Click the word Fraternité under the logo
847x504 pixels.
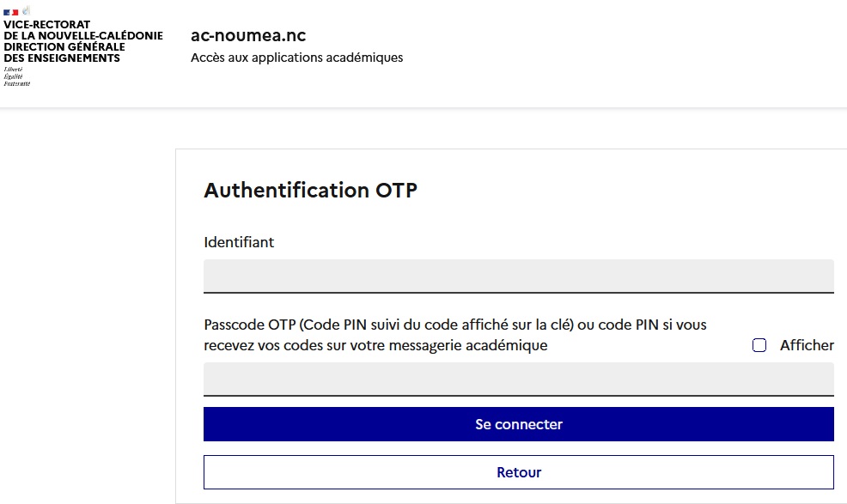coord(17,83)
